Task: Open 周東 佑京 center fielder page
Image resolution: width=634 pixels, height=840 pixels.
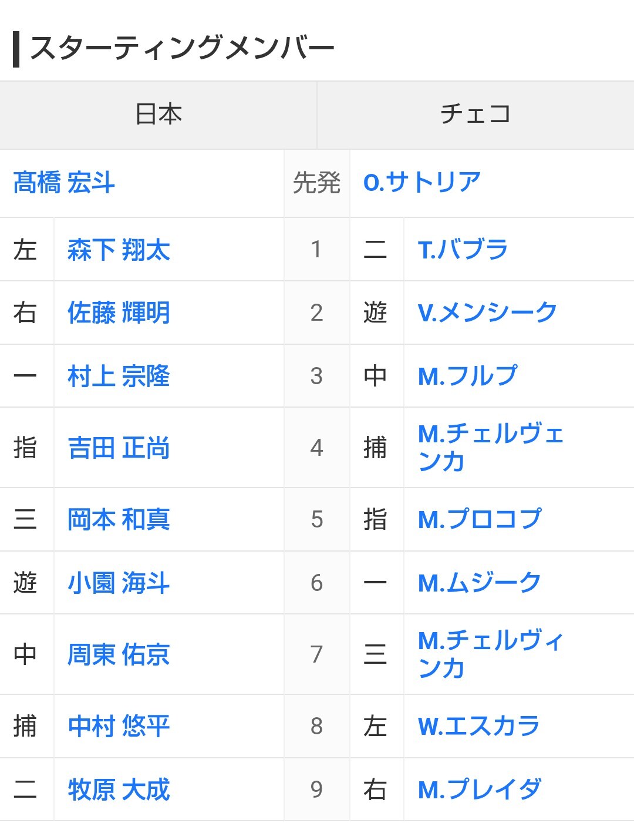Action: click(x=119, y=654)
